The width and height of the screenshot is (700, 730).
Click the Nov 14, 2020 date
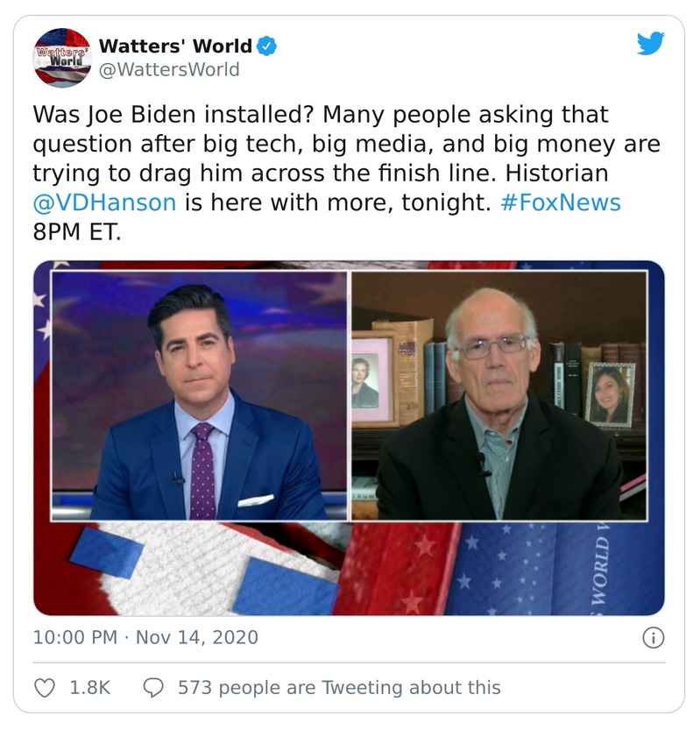(196, 637)
